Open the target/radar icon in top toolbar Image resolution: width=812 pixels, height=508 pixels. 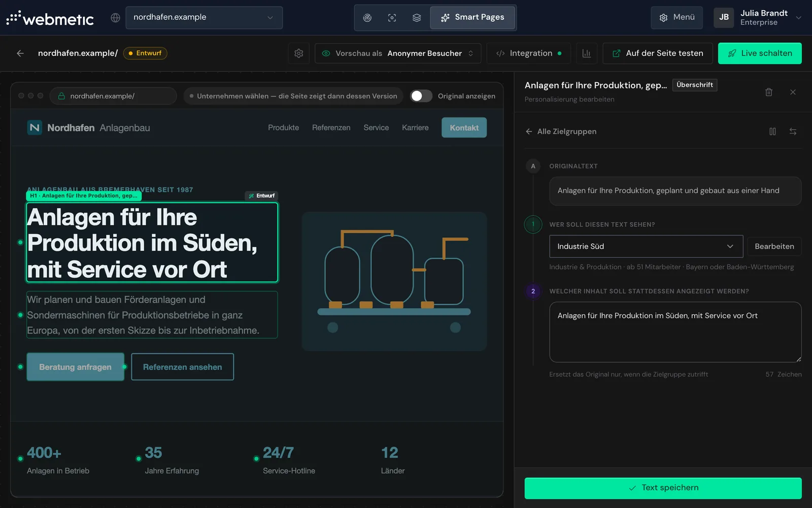(367, 18)
